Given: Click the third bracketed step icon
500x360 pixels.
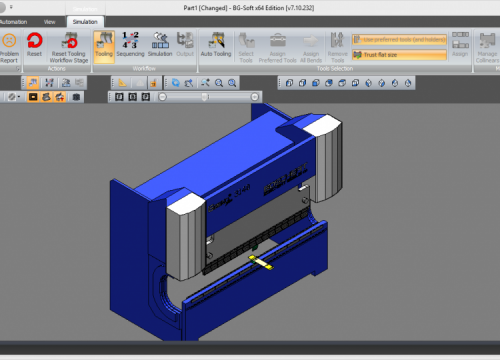Looking at the screenshot, I should point(146,97).
